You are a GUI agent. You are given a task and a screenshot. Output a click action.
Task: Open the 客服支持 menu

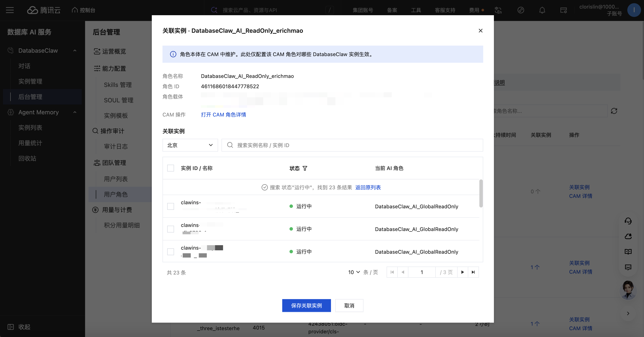[445, 10]
